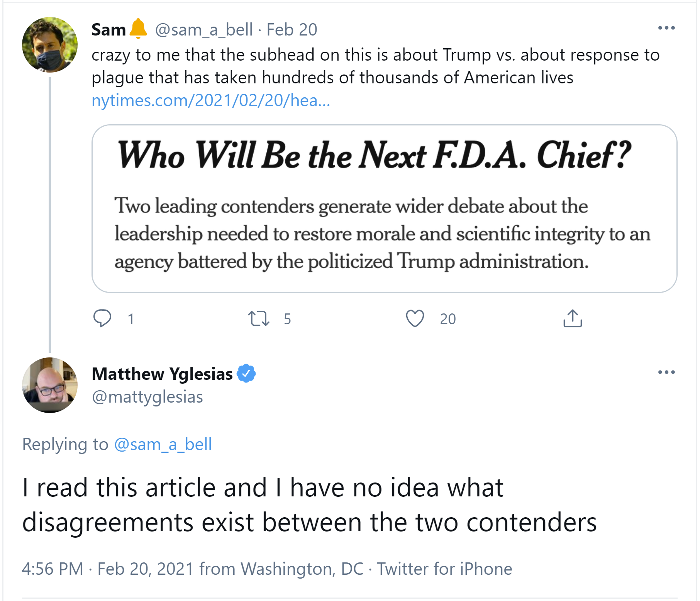
Task: Open the nytimes.com article link
Action: [x=211, y=100]
